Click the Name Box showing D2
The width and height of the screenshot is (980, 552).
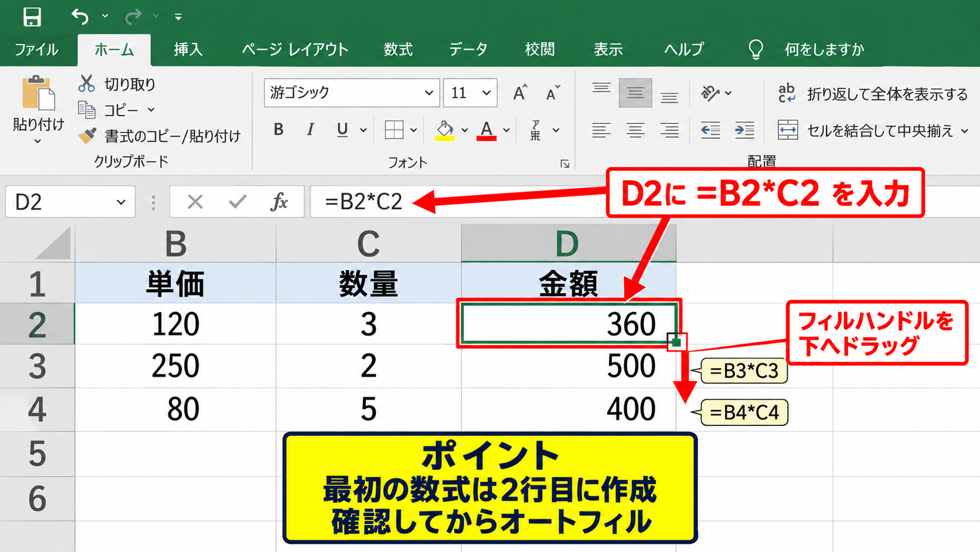[x=70, y=202]
